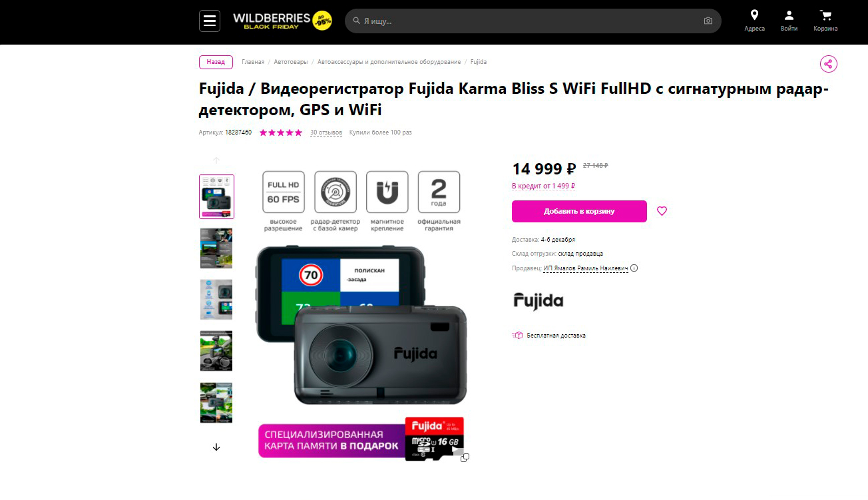Show next thumbnails with down arrow

click(216, 447)
